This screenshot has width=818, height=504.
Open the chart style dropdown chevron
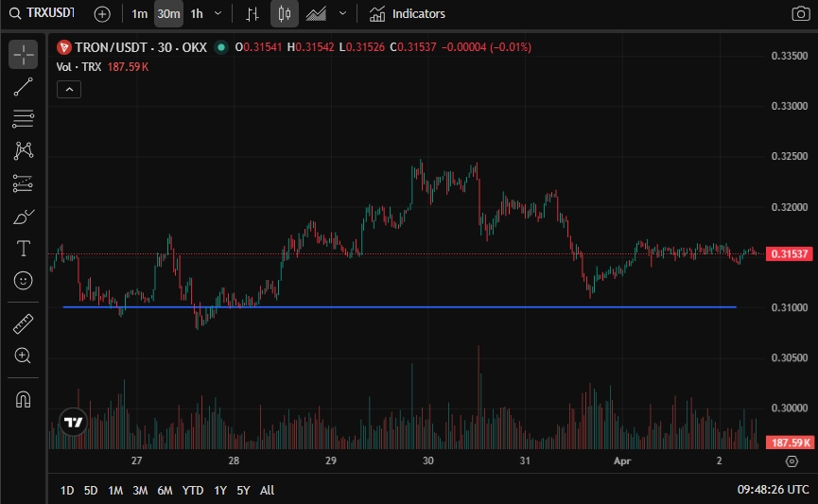pyautogui.click(x=342, y=13)
